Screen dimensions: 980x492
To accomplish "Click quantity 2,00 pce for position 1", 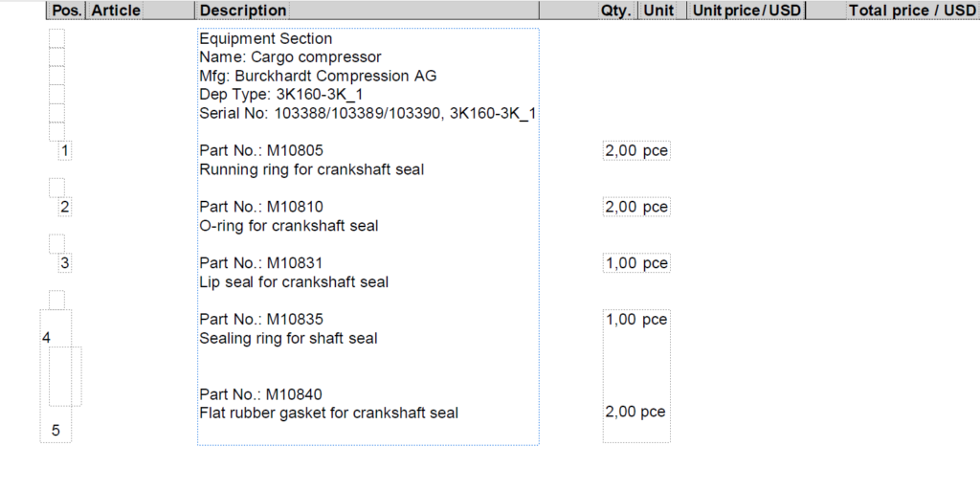I will click(636, 150).
